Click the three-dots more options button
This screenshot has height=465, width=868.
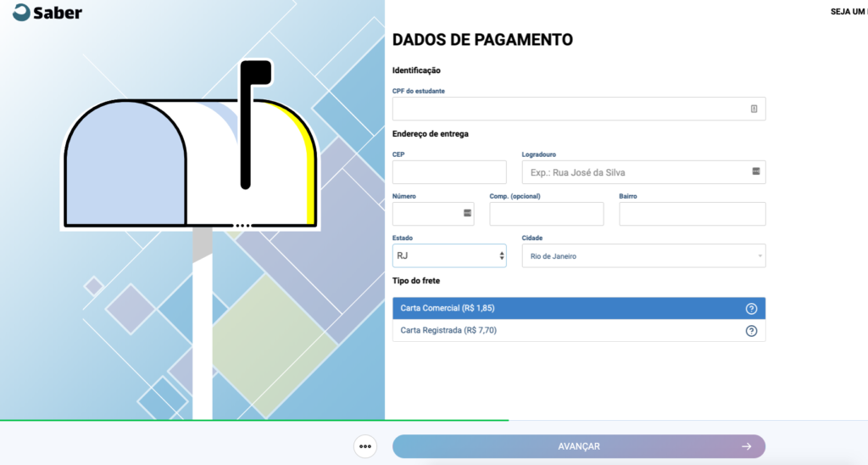tap(365, 446)
